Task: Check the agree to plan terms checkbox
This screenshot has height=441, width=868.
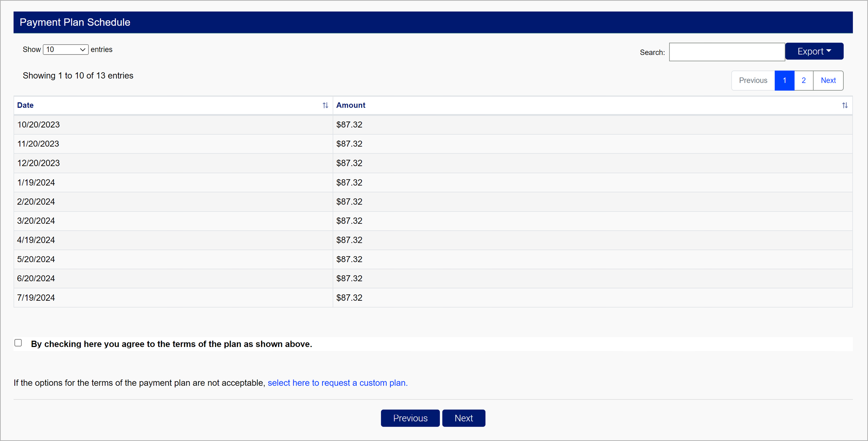Action: point(18,343)
